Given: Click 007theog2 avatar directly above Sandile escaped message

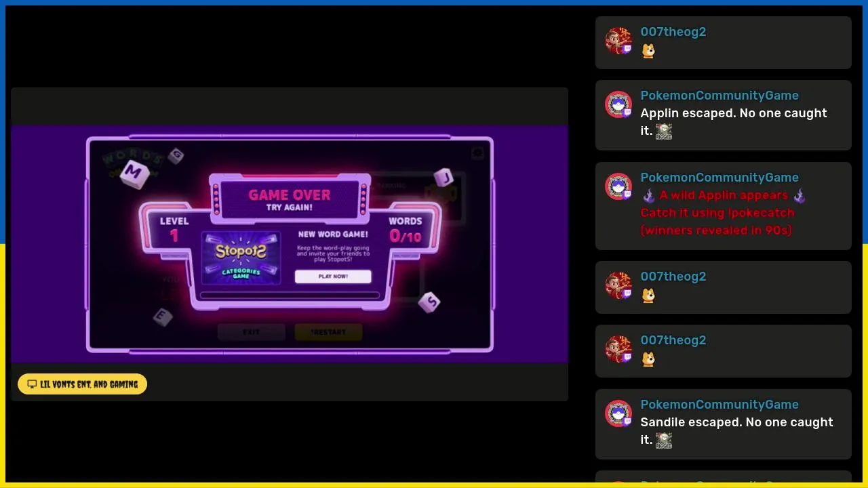Looking at the screenshot, I should click(x=618, y=349).
